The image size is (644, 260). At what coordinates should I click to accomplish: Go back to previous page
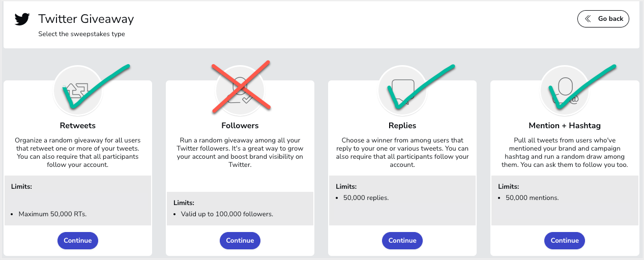pos(603,19)
